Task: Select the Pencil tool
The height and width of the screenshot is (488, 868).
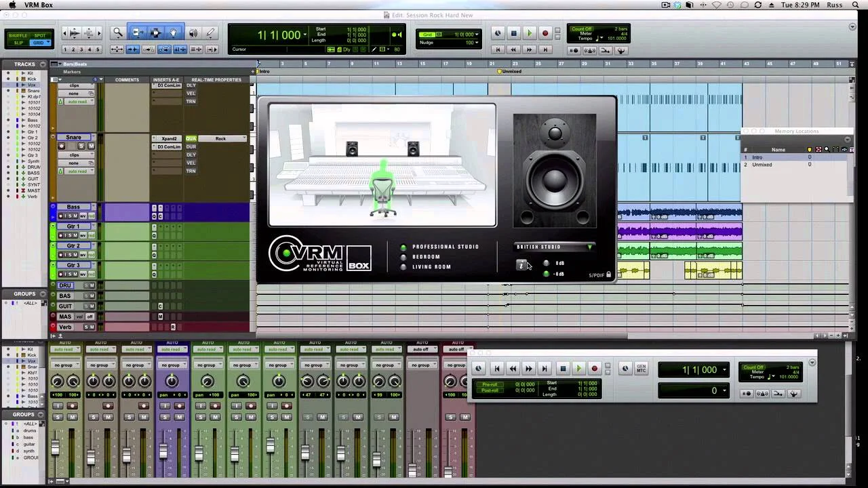Action: (211, 33)
